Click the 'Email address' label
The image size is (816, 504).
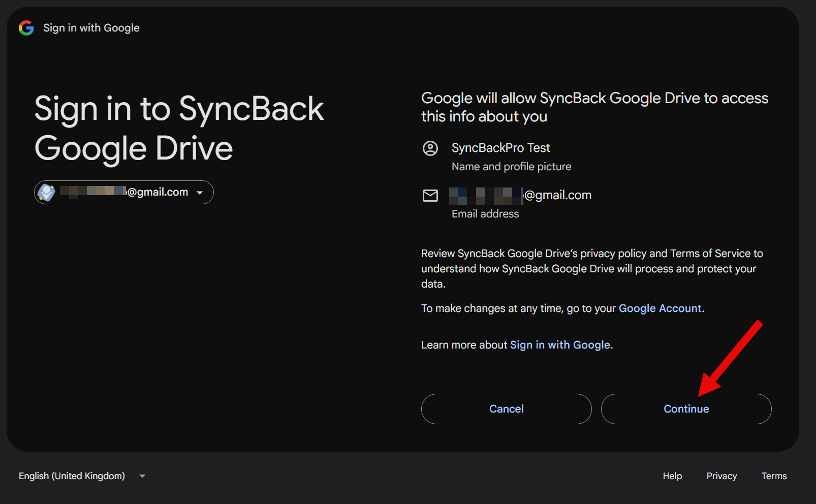point(485,214)
